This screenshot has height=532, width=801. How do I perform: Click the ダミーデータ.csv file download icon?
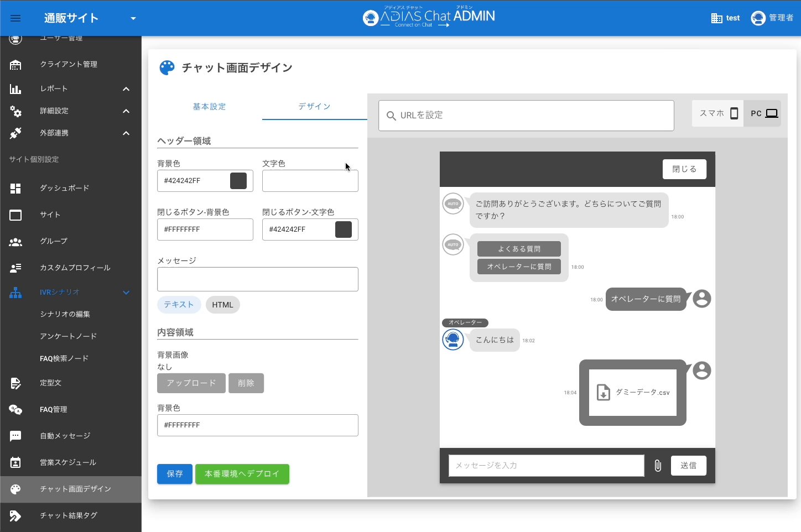pyautogui.click(x=604, y=393)
